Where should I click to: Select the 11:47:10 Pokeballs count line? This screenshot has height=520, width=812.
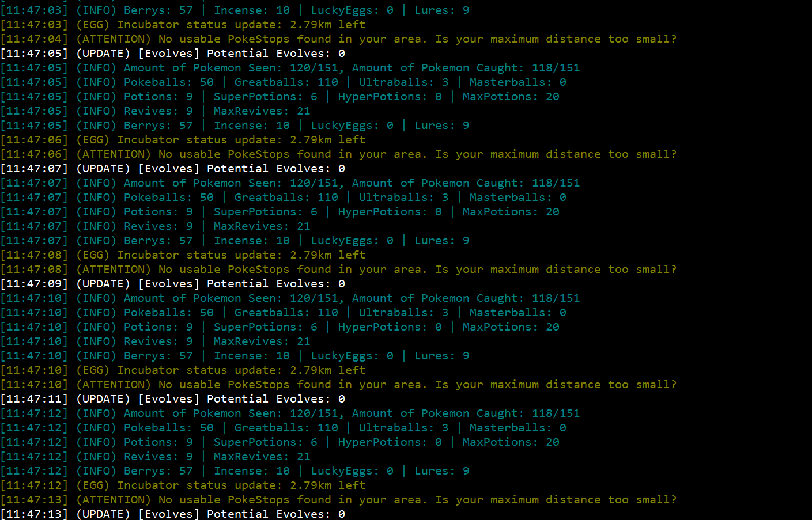coord(283,313)
